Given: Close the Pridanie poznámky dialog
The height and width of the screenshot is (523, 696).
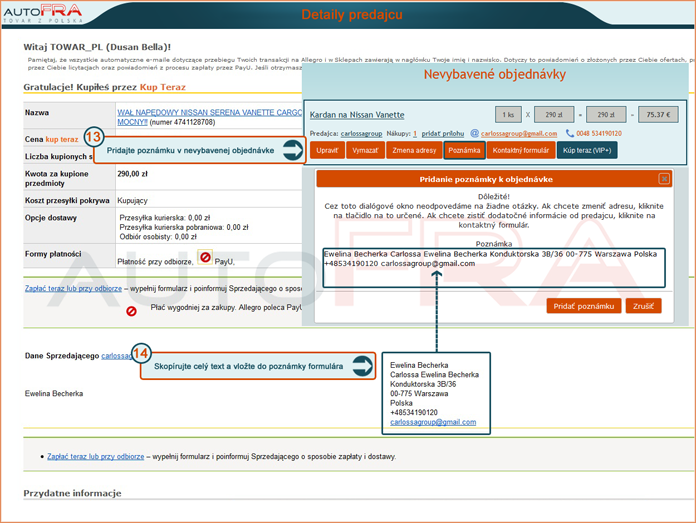Looking at the screenshot, I should 664,179.
